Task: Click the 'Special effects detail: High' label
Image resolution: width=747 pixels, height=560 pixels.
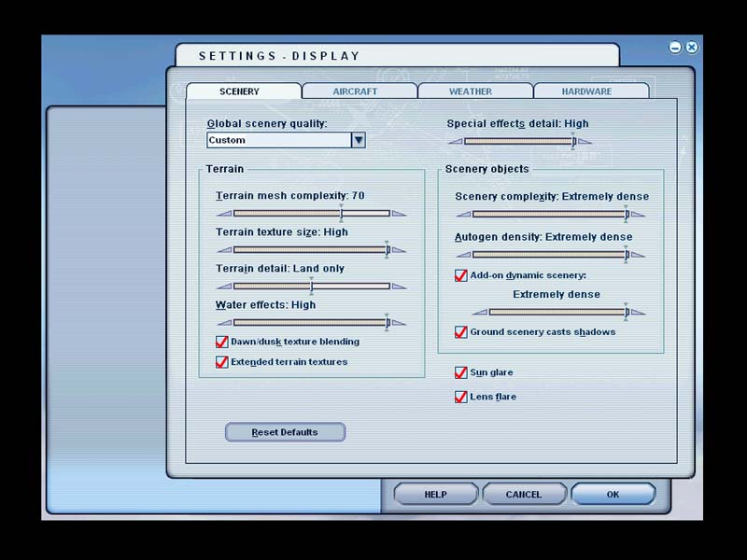Action: pos(518,124)
